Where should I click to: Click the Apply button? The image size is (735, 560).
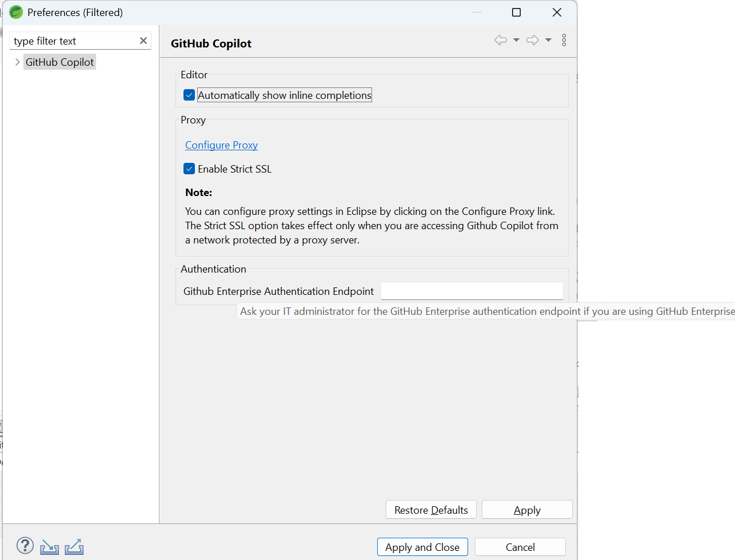tap(527, 510)
